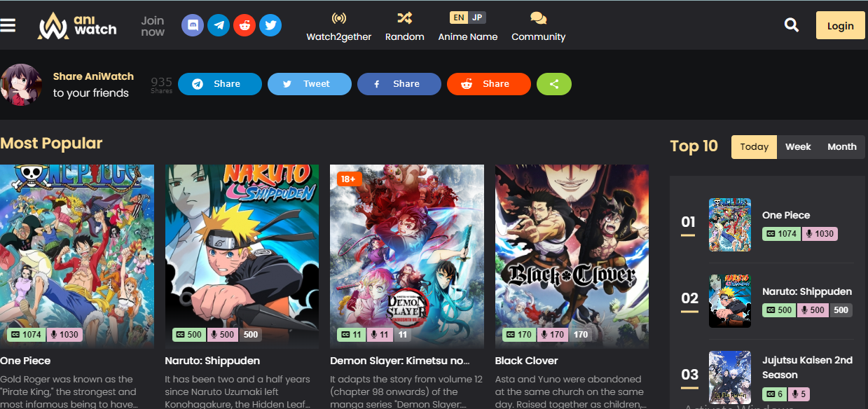The image size is (868, 409).
Task: Open AniWatch's Twitter icon
Action: 270,25
